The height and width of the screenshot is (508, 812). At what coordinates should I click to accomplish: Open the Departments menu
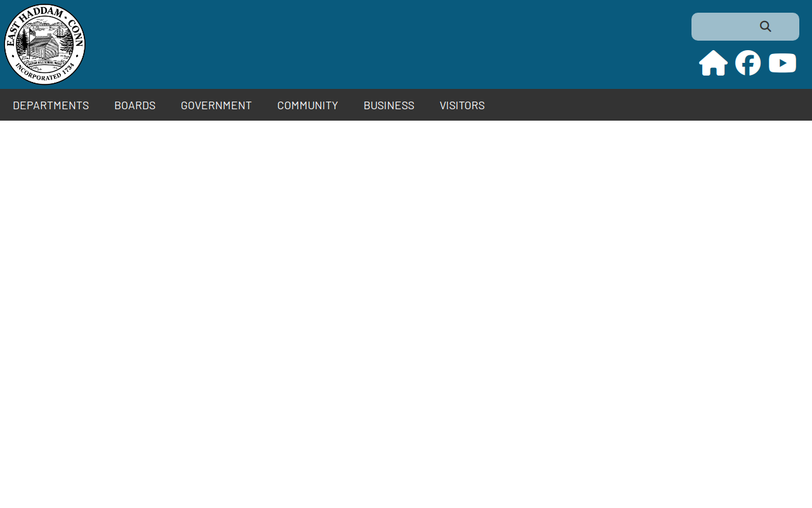[x=51, y=105]
